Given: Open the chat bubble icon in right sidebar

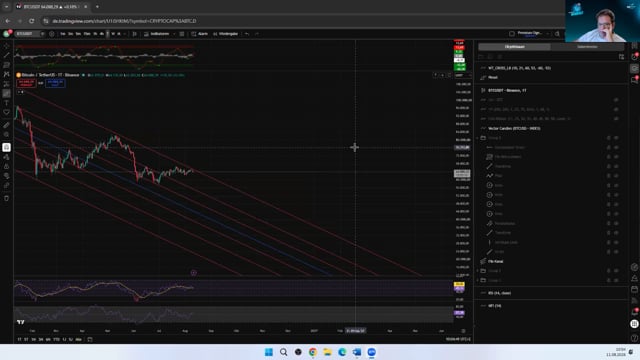Looking at the screenshot, I should point(634,80).
